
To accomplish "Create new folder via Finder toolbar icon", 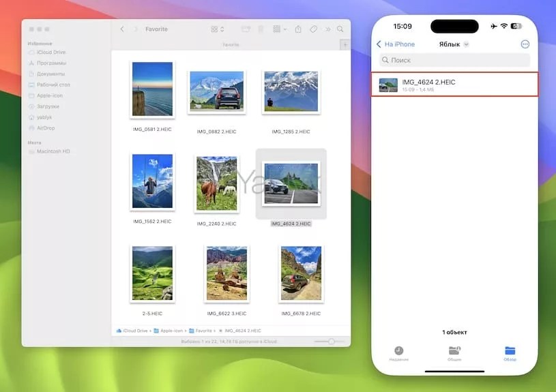I will click(246, 29).
